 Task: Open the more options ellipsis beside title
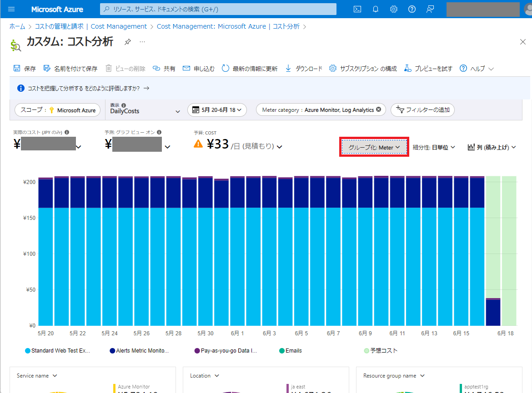click(x=142, y=42)
